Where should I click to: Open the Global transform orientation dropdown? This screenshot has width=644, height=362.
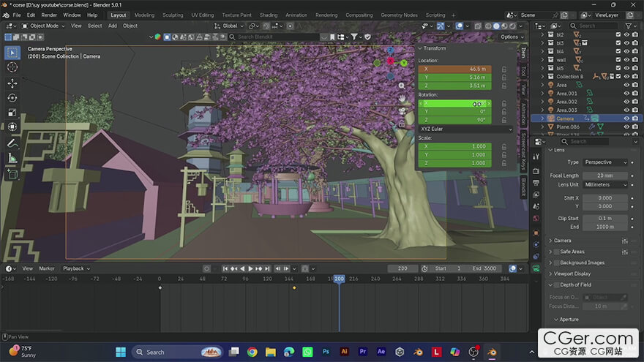229,26
